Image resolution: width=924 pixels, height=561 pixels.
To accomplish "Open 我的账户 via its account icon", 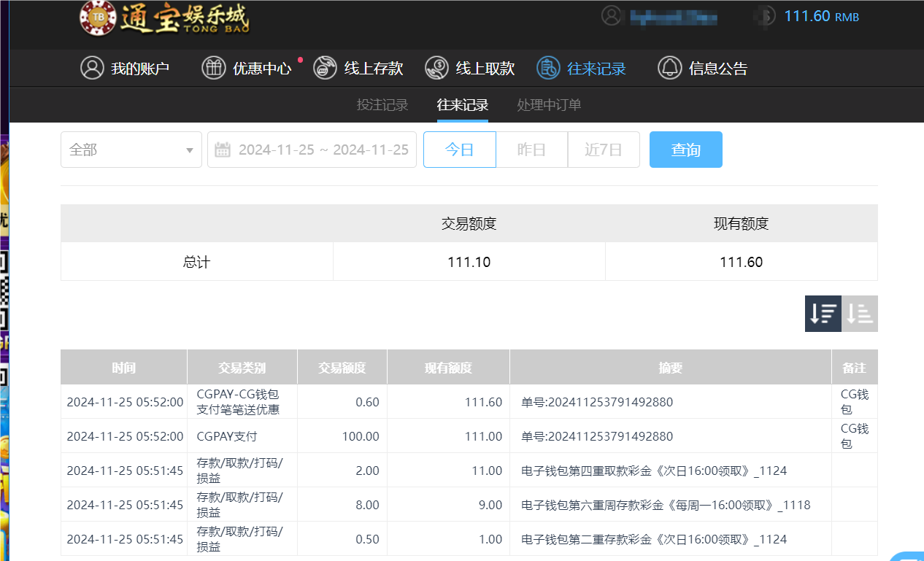I will coord(92,68).
